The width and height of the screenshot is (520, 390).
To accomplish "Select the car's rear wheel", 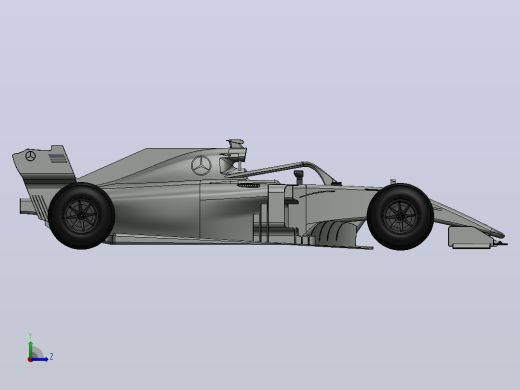I will click(81, 216).
